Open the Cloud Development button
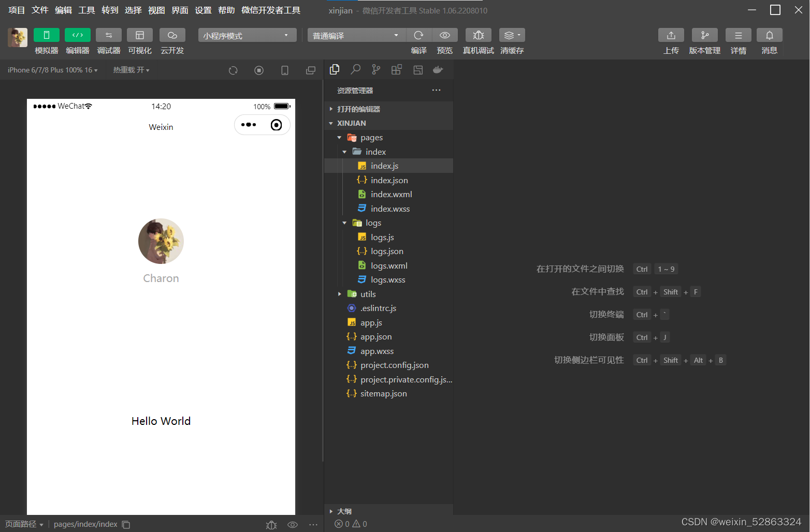Image resolution: width=810 pixels, height=532 pixels. (172, 35)
